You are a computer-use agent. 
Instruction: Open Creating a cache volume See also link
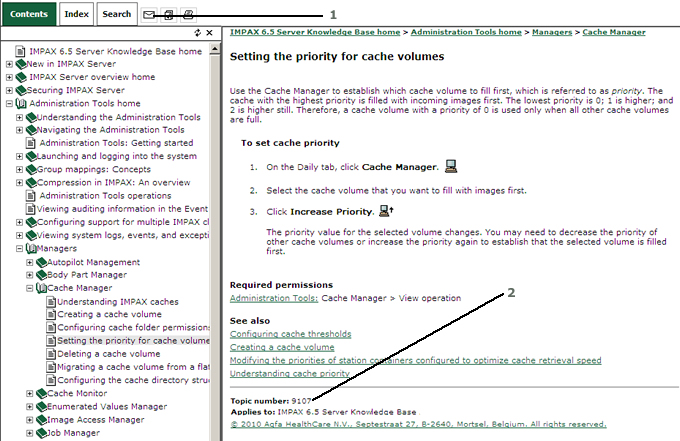point(282,347)
